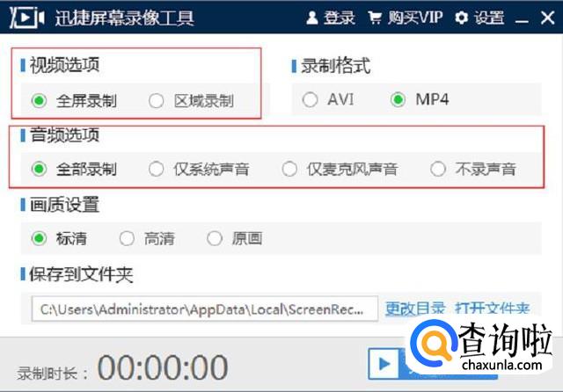Select 不录声音 audio option
This screenshot has height=392, width=563.
tap(438, 169)
